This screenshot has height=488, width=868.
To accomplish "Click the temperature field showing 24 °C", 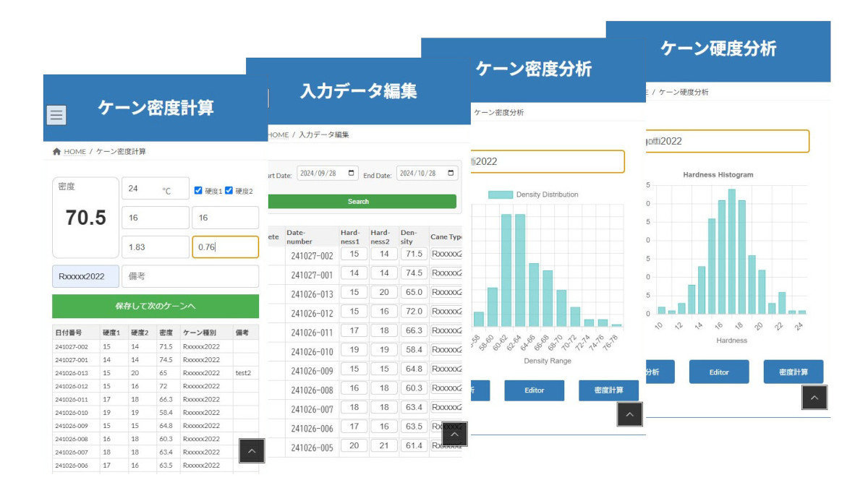I will click(155, 189).
